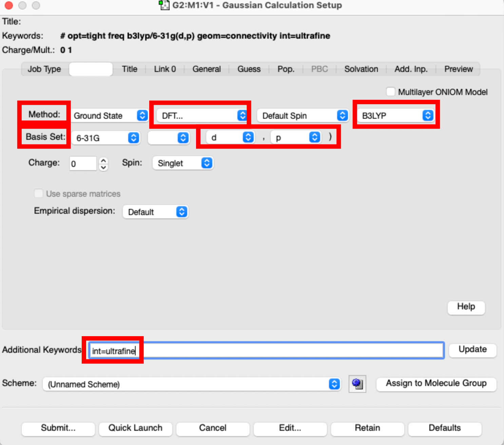
Task: Switch to the Add. Inp. tab
Action: point(411,69)
